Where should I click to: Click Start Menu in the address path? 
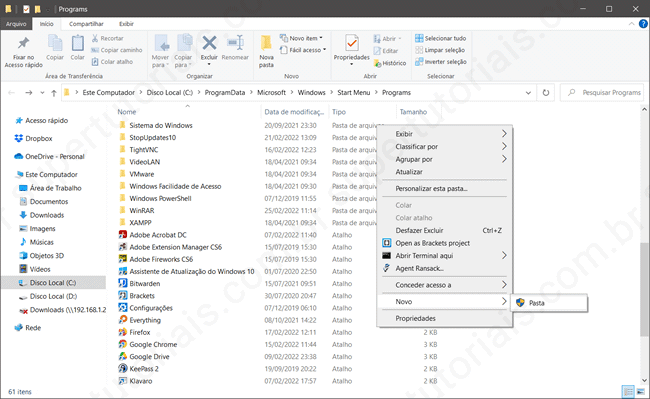pos(354,93)
